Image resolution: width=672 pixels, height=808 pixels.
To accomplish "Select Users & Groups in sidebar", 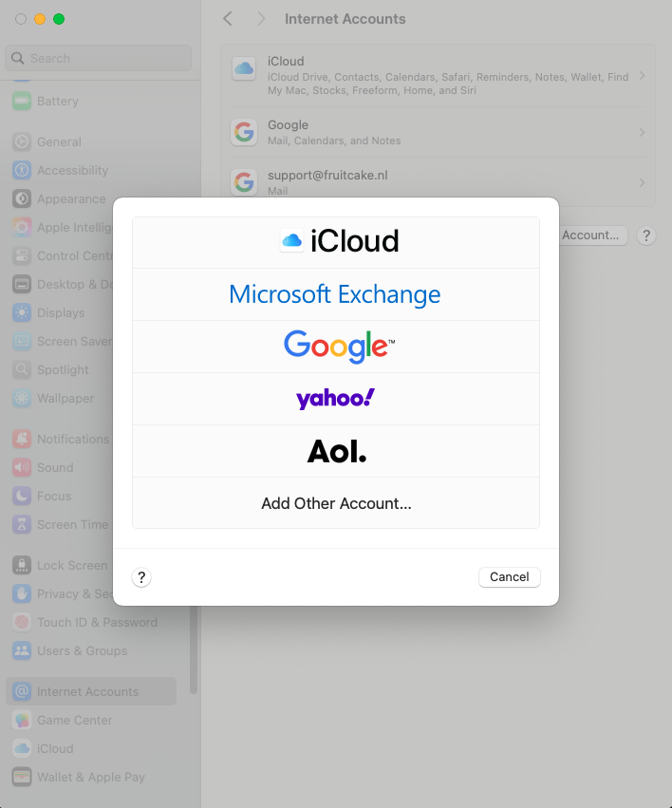I will [82, 651].
